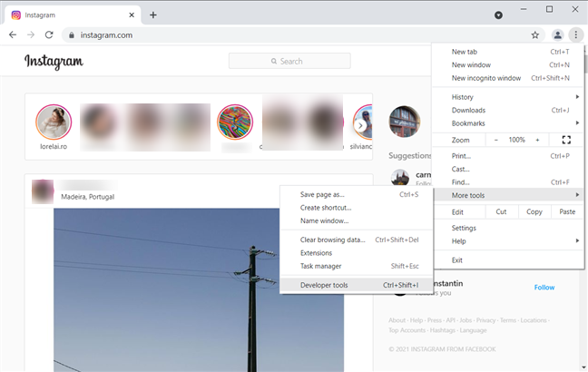Open the lorelai.ro story thumbnail
This screenshot has height=372, width=588.
[x=52, y=120]
